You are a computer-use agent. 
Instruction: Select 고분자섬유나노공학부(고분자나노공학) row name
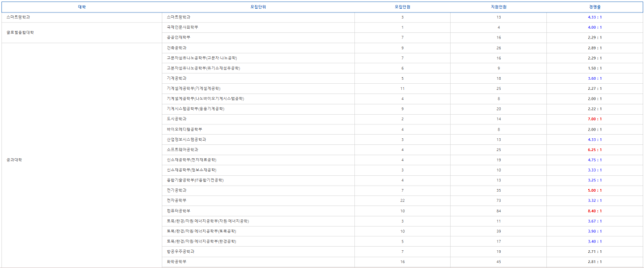202,58
